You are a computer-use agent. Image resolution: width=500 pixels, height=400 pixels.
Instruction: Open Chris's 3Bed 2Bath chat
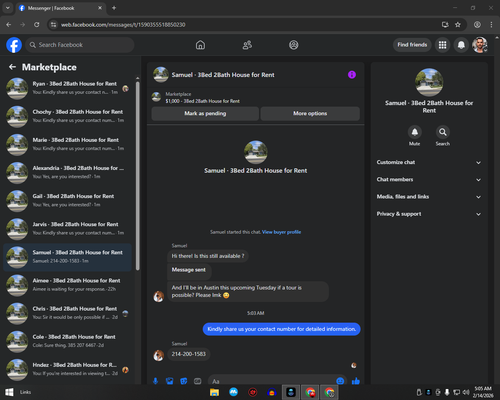67,313
